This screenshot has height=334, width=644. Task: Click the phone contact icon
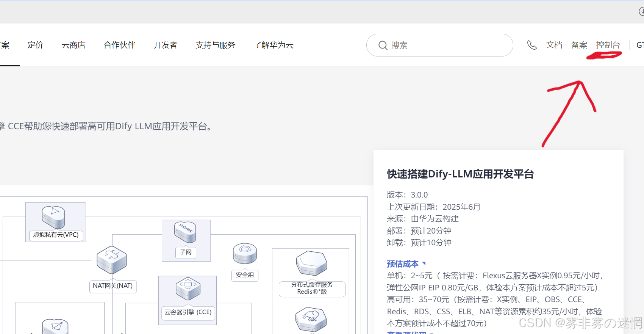532,45
